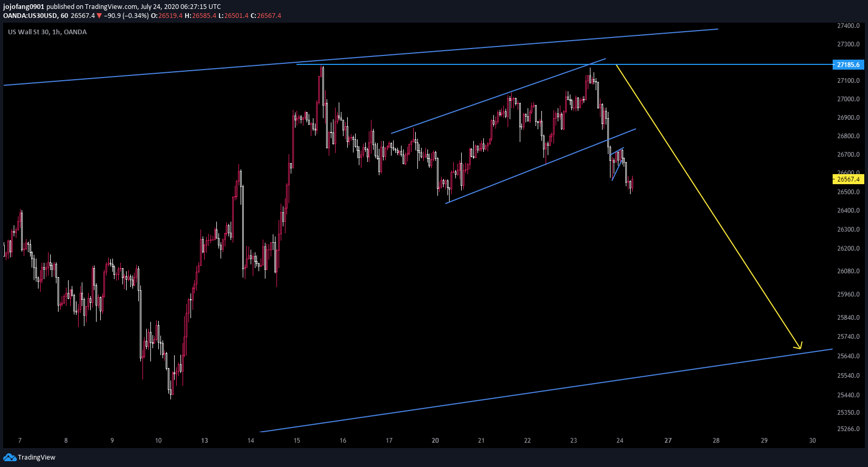
Task: Click the 27400.0 price axis label
Action: (848, 26)
